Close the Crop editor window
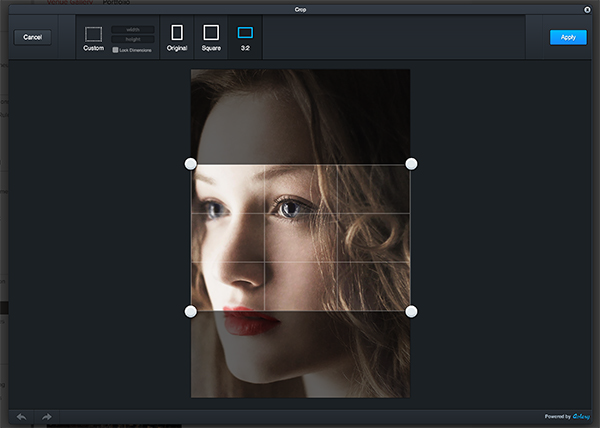The image size is (600, 428). [587, 10]
